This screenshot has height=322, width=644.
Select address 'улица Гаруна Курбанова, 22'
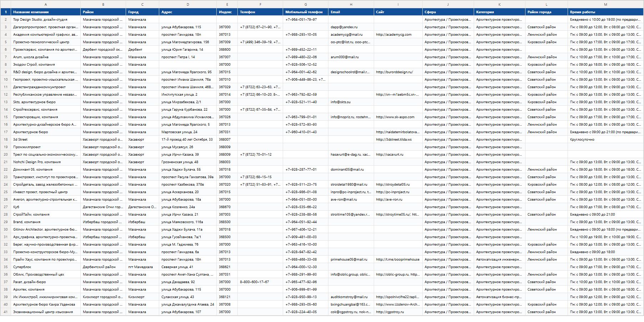pyautogui.click(x=188, y=110)
